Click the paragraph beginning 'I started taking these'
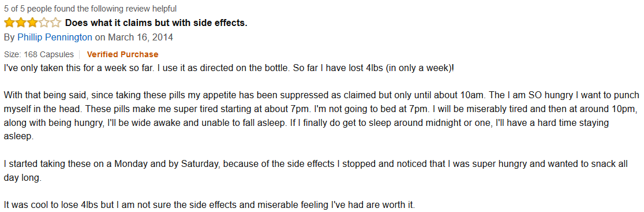The image size is (644, 212). [x=316, y=171]
